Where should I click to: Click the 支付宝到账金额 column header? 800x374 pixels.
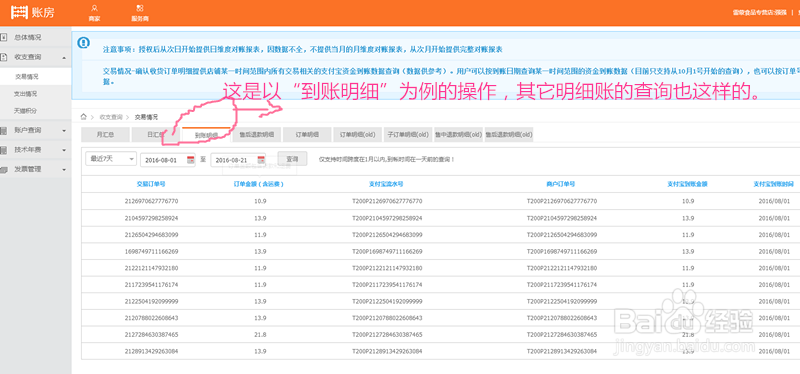[x=688, y=184]
